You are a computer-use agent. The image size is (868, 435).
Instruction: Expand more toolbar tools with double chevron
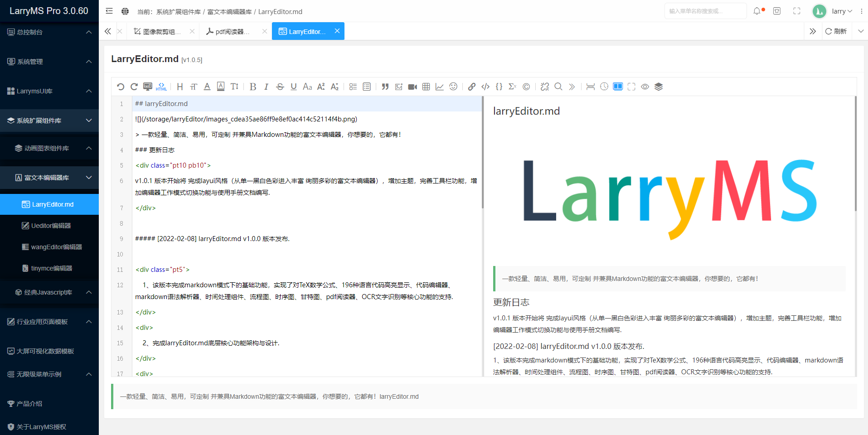tap(572, 87)
